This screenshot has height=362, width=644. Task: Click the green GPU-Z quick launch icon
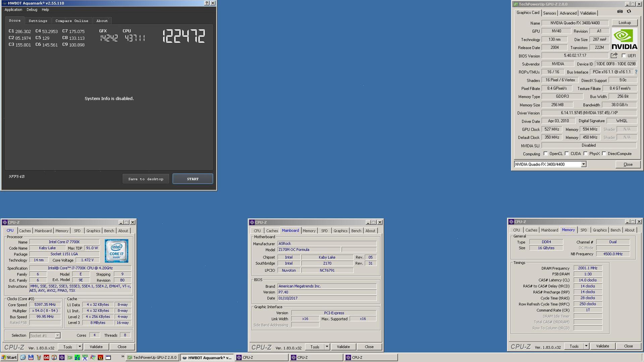tap(69, 357)
